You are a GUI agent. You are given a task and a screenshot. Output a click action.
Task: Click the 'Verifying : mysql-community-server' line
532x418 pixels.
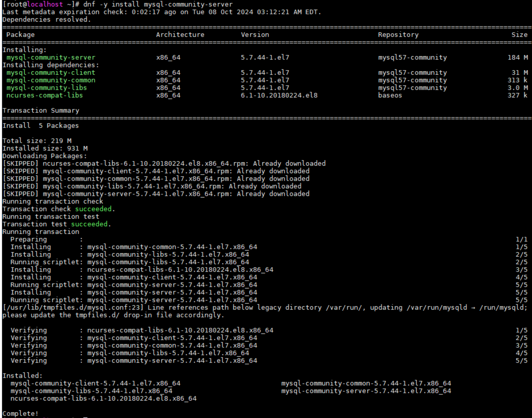[x=269, y=361]
